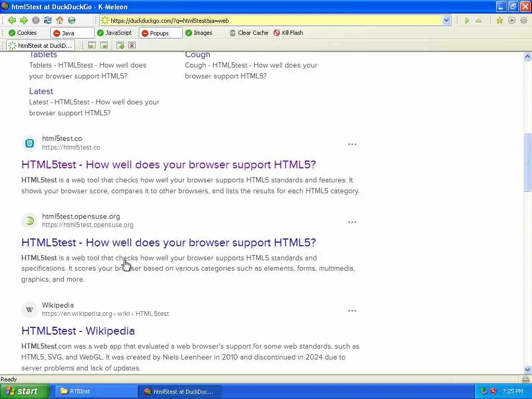Click the green Go arrow beside the URL bar
532x399 pixels.
pos(467,21)
